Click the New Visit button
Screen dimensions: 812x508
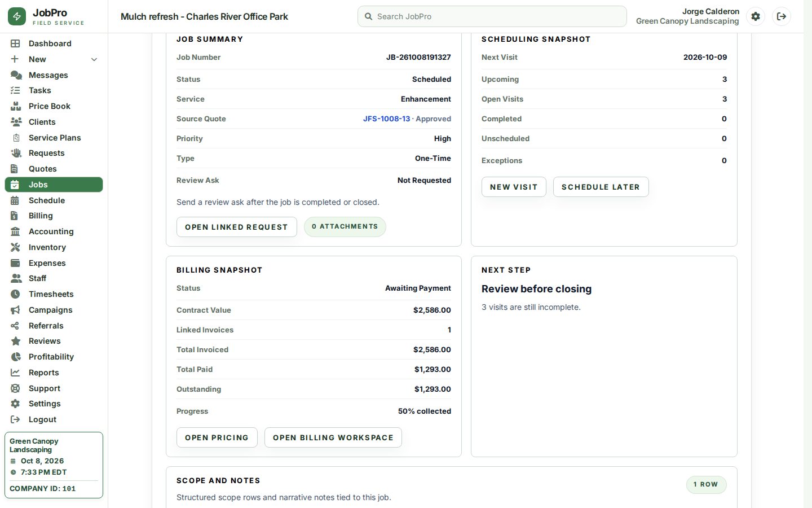click(514, 187)
